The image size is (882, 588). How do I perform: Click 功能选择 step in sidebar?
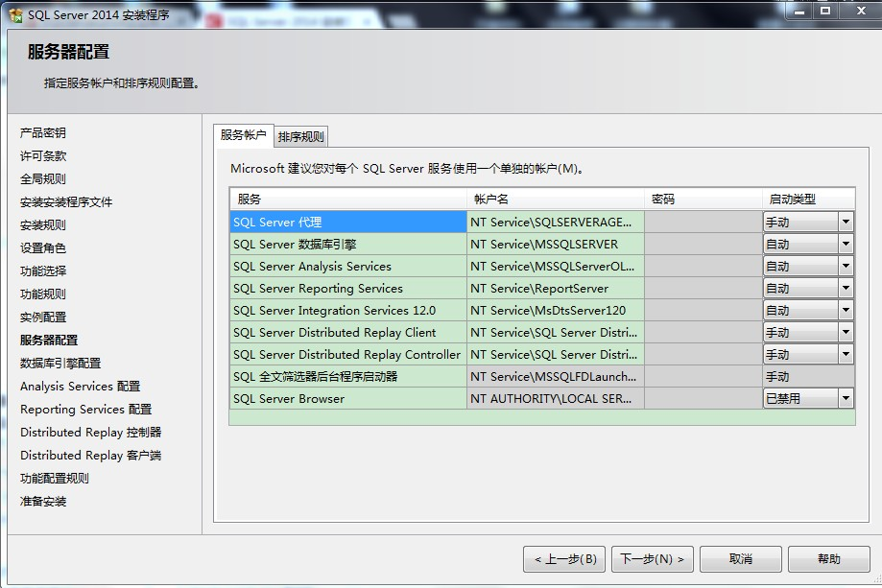pyautogui.click(x=43, y=270)
